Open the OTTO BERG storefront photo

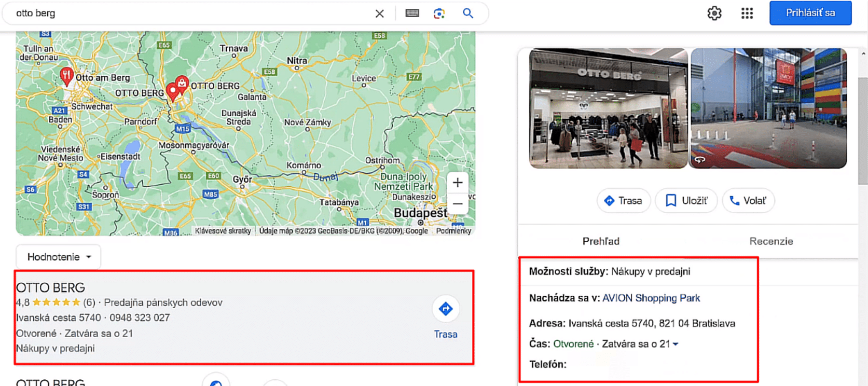[608, 108]
